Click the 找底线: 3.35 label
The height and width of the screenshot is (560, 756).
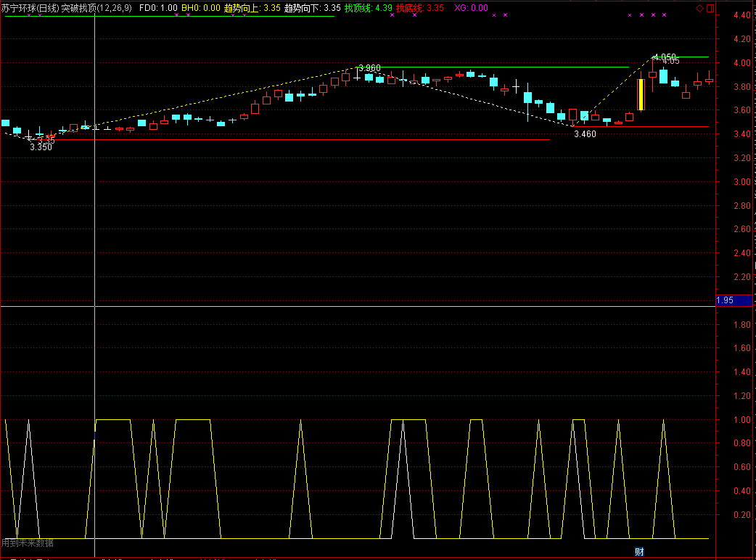[420, 8]
